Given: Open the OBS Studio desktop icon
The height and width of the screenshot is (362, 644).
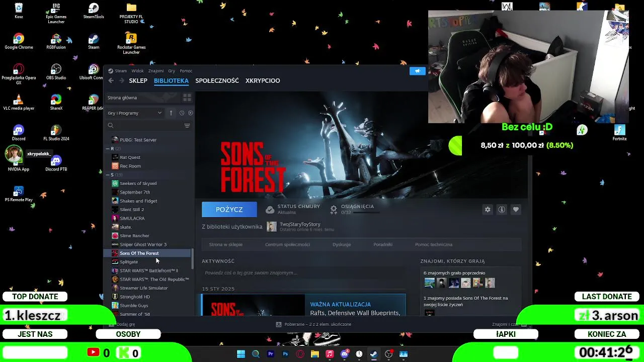Looking at the screenshot, I should 56,72.
